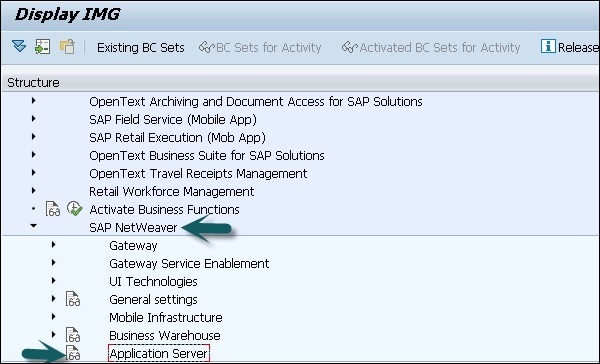Click Activated BC Sets for Activity button
The image size is (600, 364).
(431, 47)
